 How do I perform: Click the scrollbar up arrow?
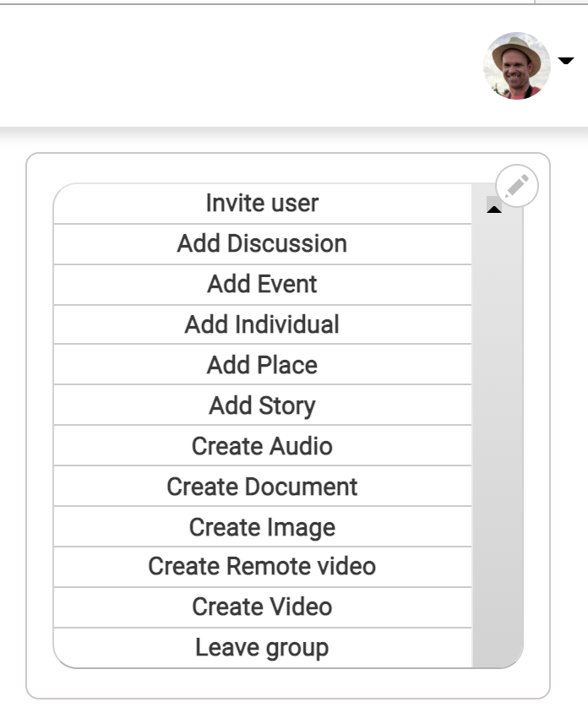pyautogui.click(x=494, y=210)
